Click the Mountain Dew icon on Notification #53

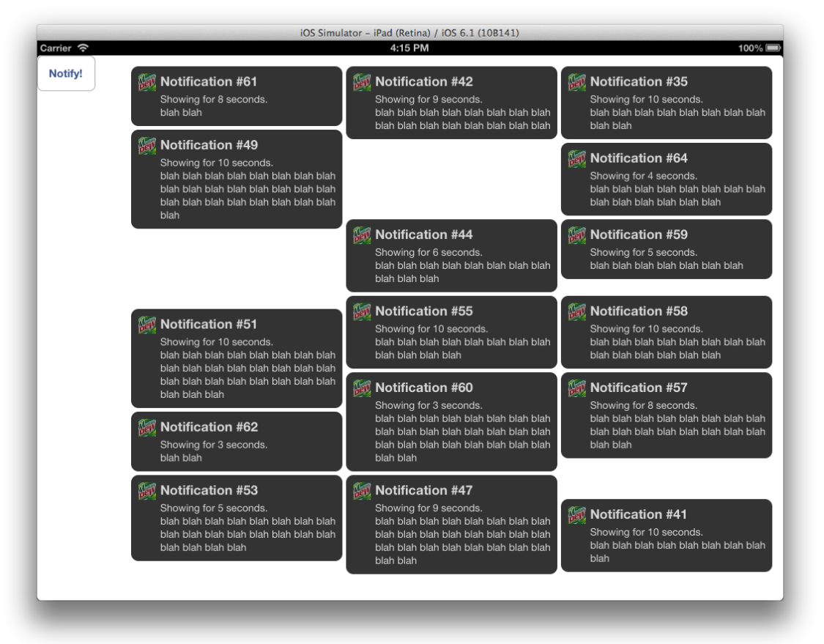pos(147,491)
